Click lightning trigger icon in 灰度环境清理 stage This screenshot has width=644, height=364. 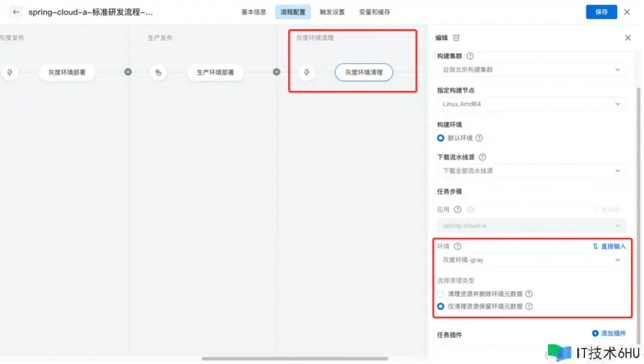(x=306, y=73)
